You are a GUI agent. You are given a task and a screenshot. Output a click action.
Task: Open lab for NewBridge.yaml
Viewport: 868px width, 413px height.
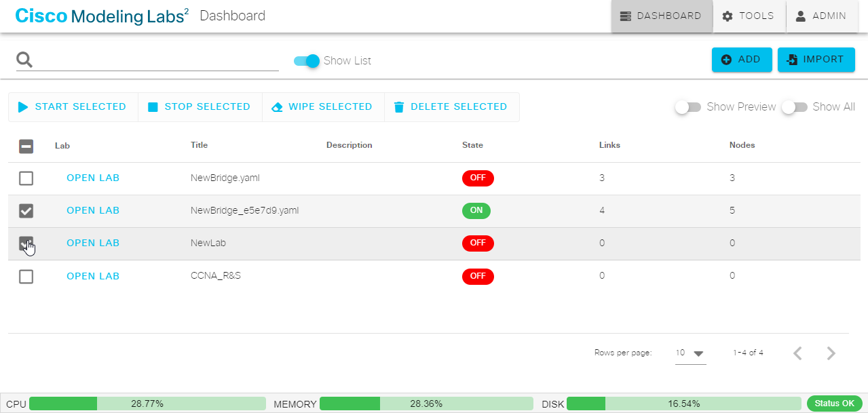tap(93, 178)
